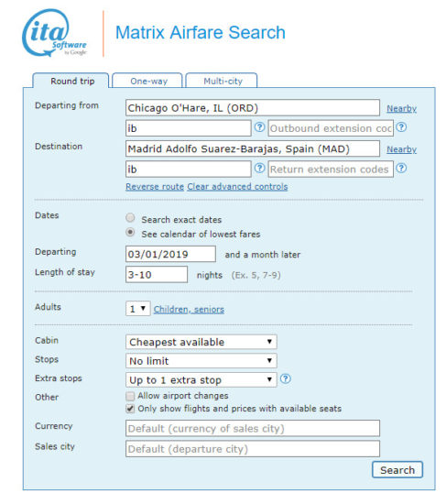The height and width of the screenshot is (504, 446).
Task: Click Clear advanced controls link
Action: 237,187
